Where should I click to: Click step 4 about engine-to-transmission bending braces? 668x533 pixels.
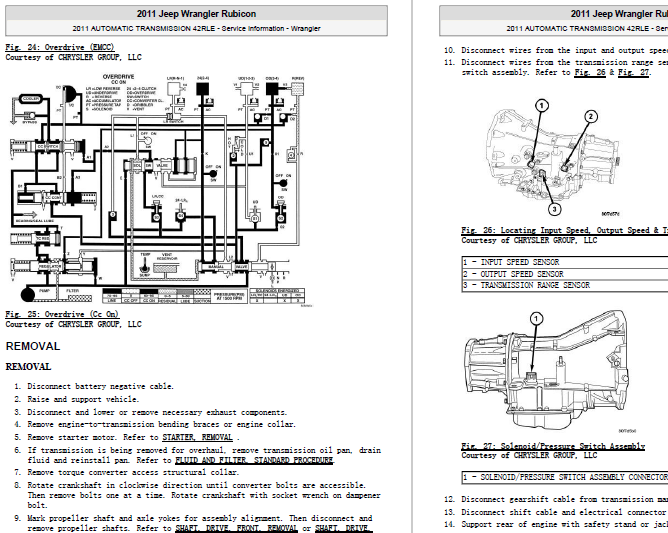tap(161, 424)
